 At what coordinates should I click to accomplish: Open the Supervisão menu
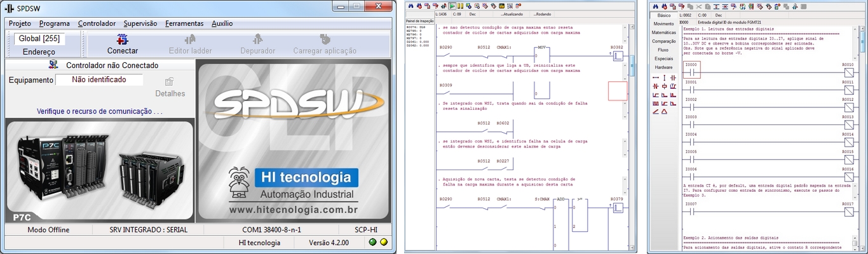[140, 23]
